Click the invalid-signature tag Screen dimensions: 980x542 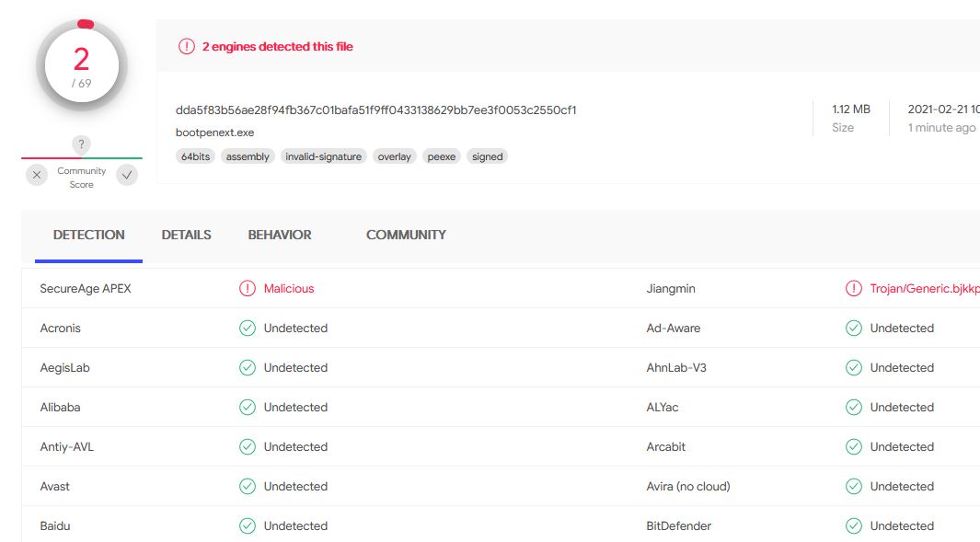tap(323, 156)
